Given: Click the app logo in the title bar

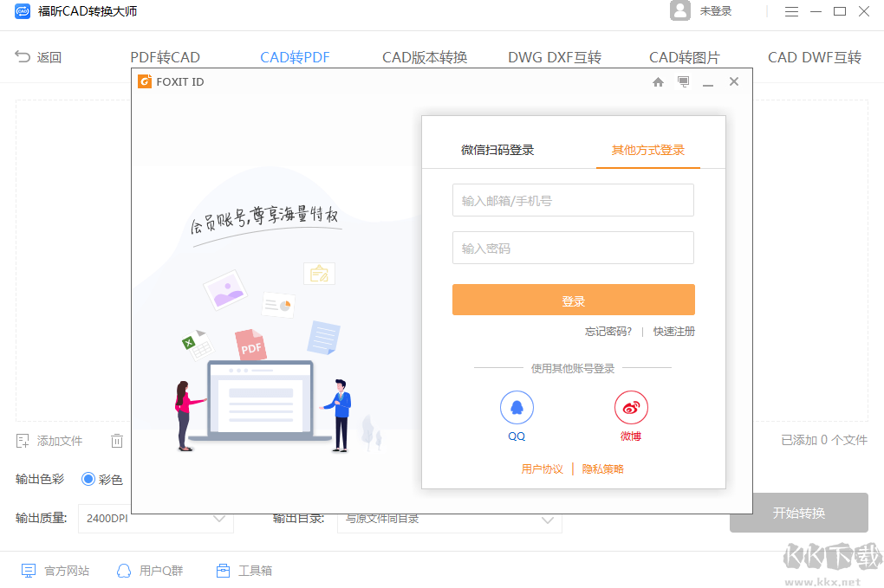Looking at the screenshot, I should pyautogui.click(x=22, y=11).
